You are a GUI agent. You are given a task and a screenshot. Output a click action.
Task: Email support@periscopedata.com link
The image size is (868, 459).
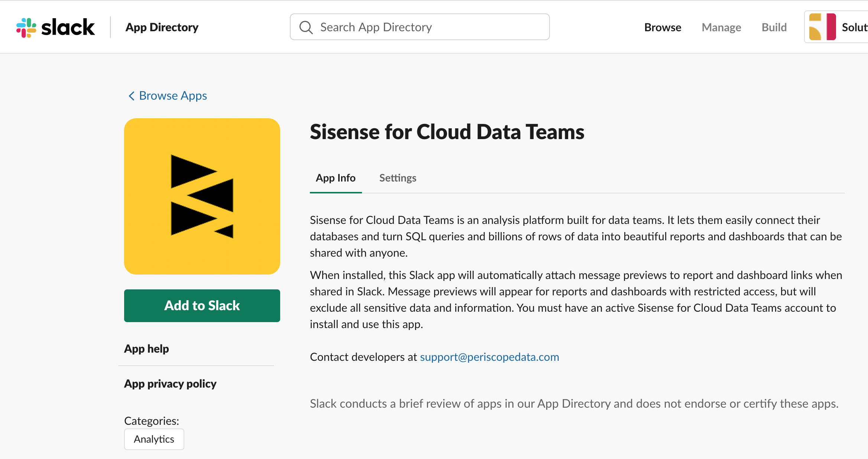coord(489,357)
